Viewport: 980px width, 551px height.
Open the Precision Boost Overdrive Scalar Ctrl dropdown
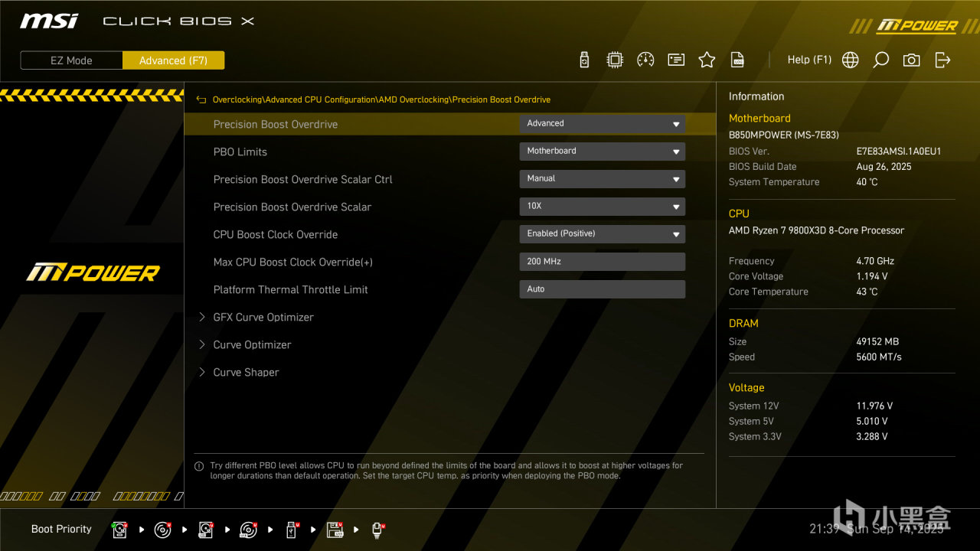[x=603, y=178]
